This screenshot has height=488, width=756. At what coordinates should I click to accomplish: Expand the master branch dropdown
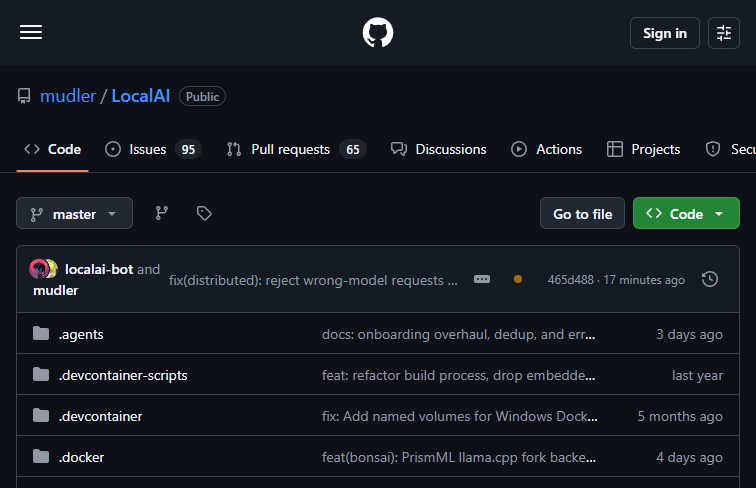74,213
